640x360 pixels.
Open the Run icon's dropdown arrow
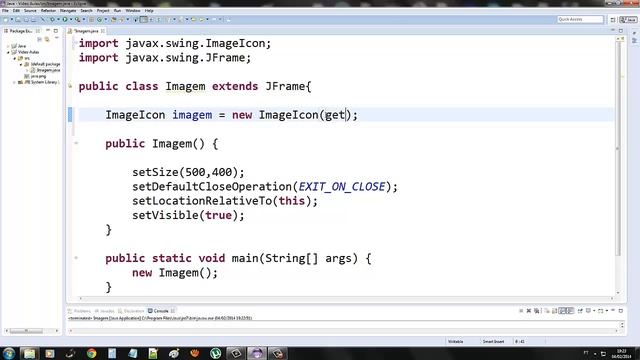click(x=70, y=19)
